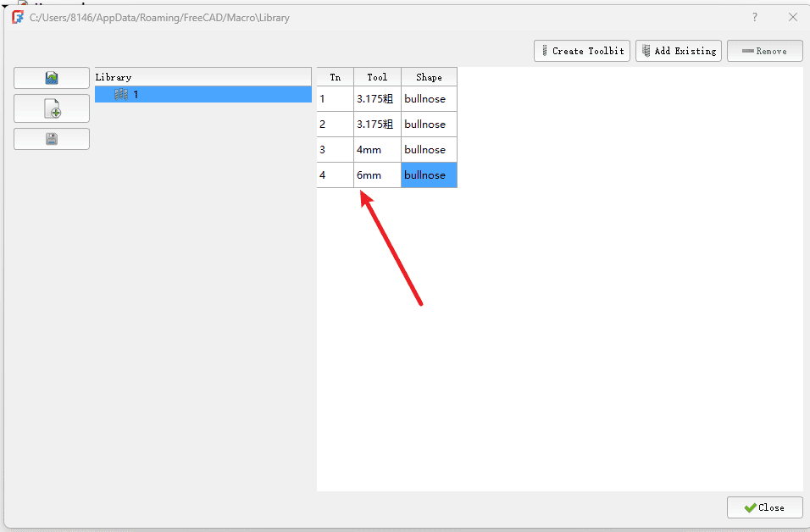Click the Add Existing button
This screenshot has width=810, height=532.
point(679,51)
